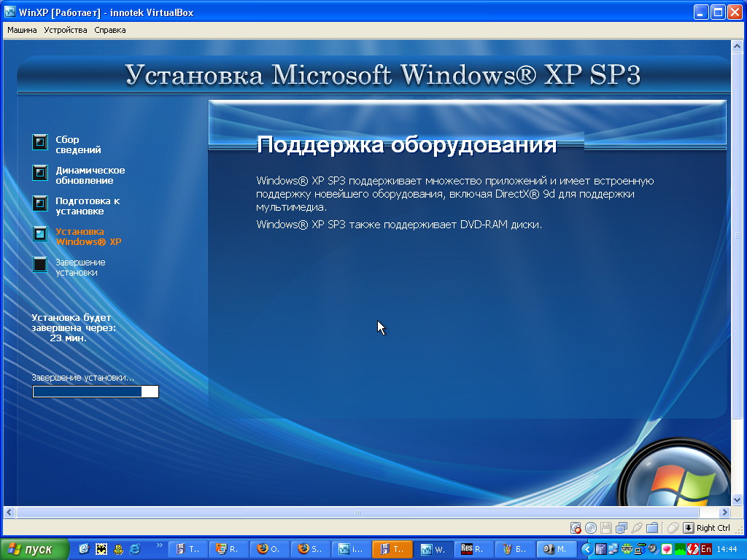The width and height of the screenshot is (747, 560).
Task: Click the Динамическое обновление step icon
Action: [x=40, y=173]
